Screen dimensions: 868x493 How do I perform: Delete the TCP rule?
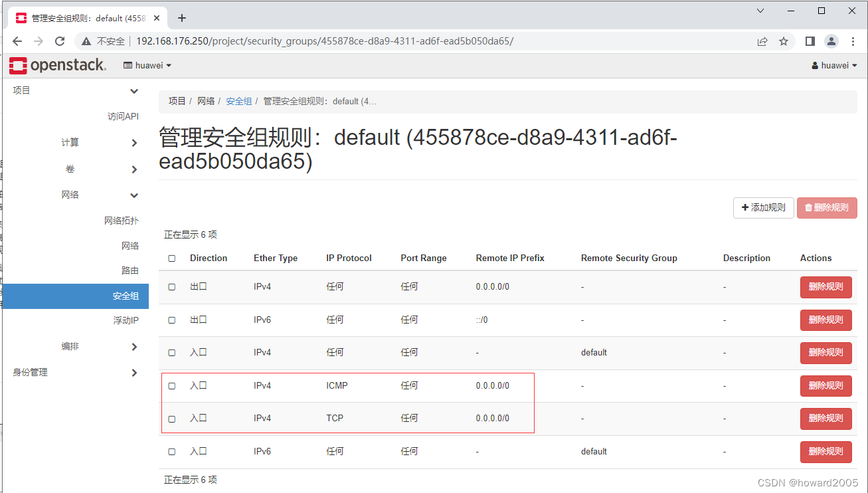[825, 418]
